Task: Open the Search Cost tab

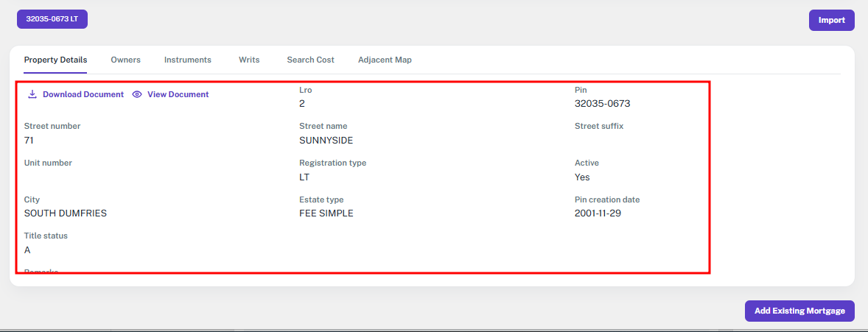Action: click(310, 60)
